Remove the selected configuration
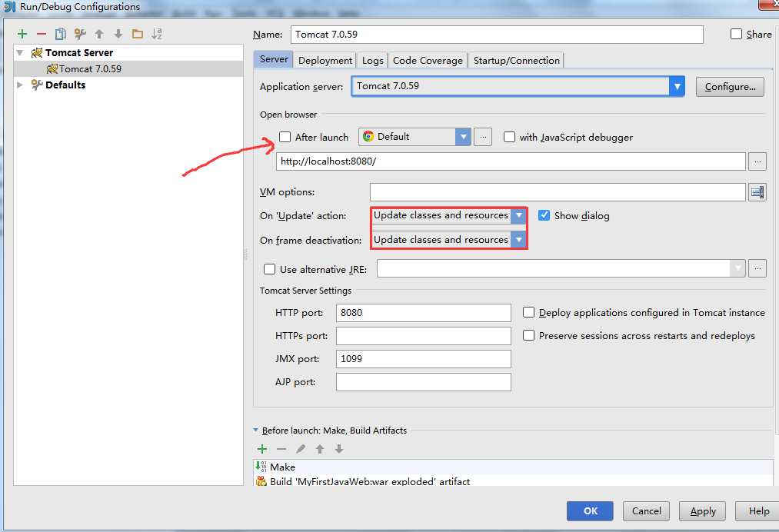The height and width of the screenshot is (532, 779). coord(42,34)
